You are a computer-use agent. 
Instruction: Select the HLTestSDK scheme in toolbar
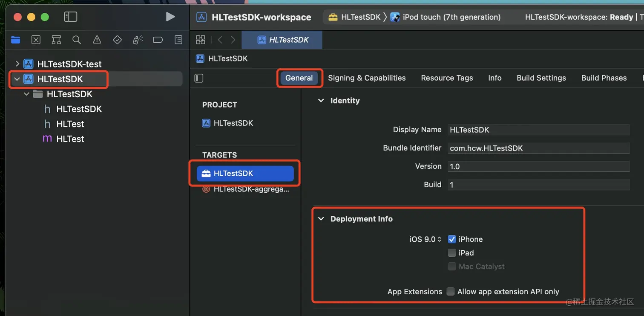(x=354, y=17)
